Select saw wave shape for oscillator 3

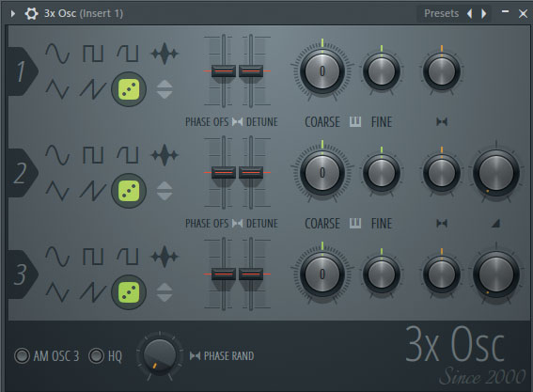pos(93,291)
